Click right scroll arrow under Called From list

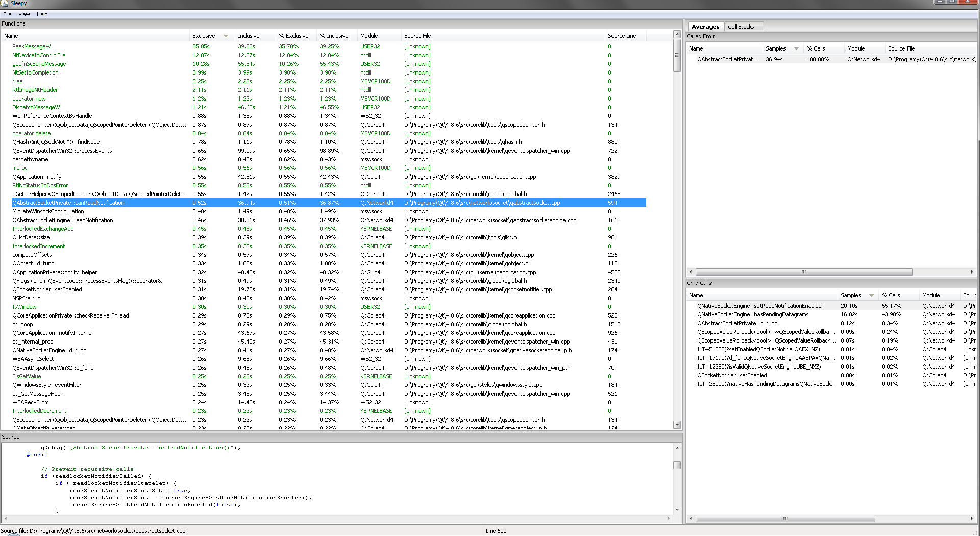coord(971,272)
